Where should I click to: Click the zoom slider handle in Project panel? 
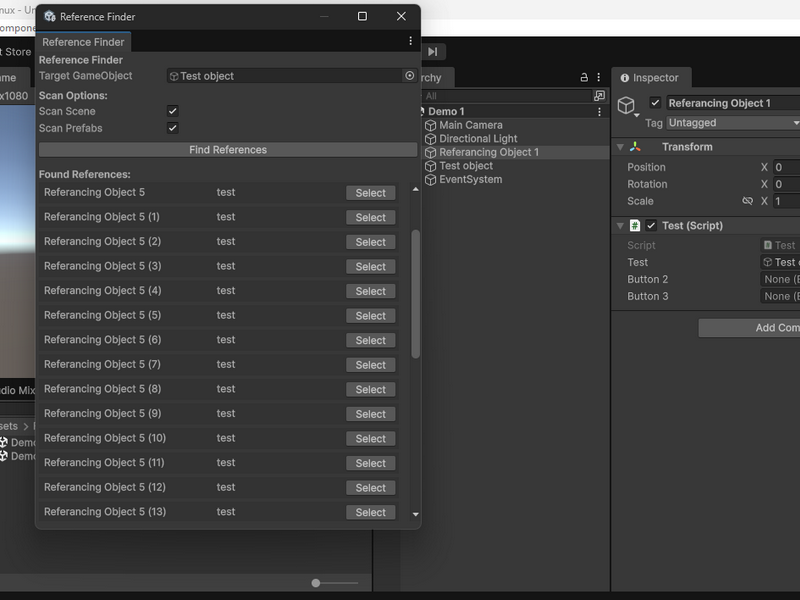(316, 583)
